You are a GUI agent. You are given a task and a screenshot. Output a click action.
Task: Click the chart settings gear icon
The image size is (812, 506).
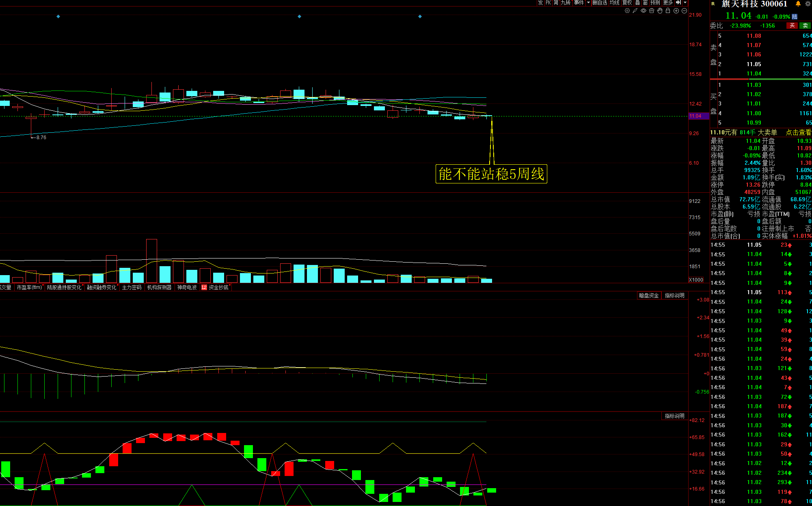point(627,11)
